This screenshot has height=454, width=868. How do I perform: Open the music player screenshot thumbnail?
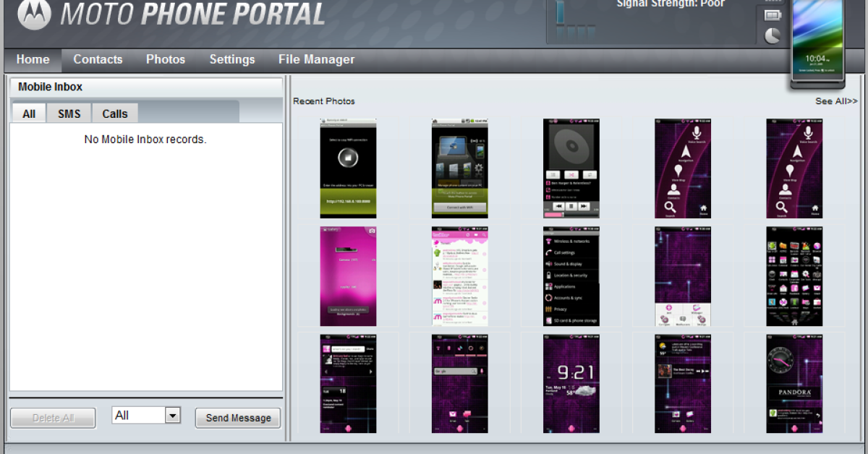click(571, 168)
